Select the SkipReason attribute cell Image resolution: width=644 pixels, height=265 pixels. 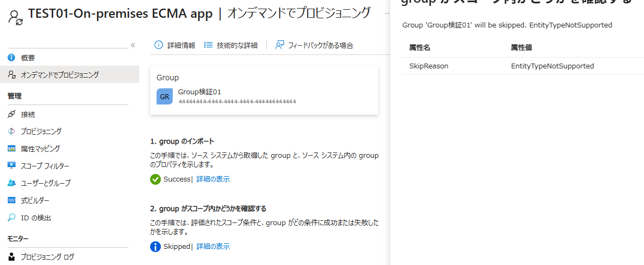click(429, 66)
